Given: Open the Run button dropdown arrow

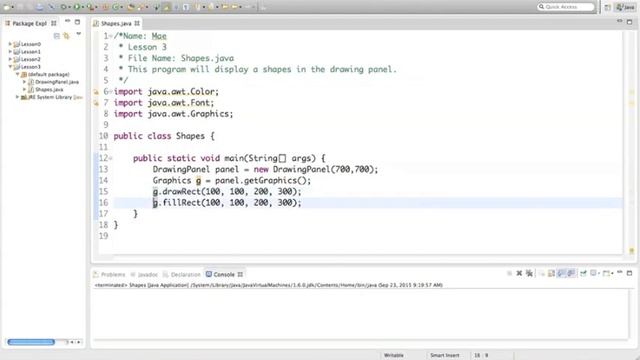Looking at the screenshot, I should coord(82,7).
